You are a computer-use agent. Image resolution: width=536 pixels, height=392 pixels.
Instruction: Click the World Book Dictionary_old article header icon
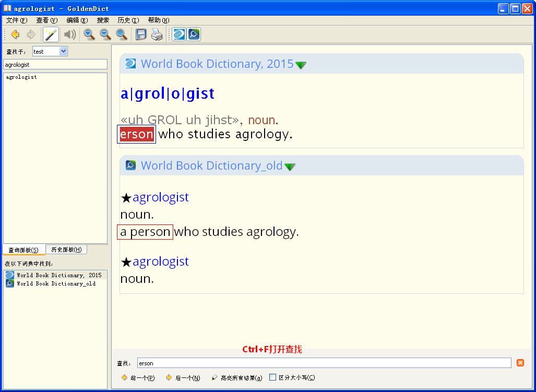(130, 165)
